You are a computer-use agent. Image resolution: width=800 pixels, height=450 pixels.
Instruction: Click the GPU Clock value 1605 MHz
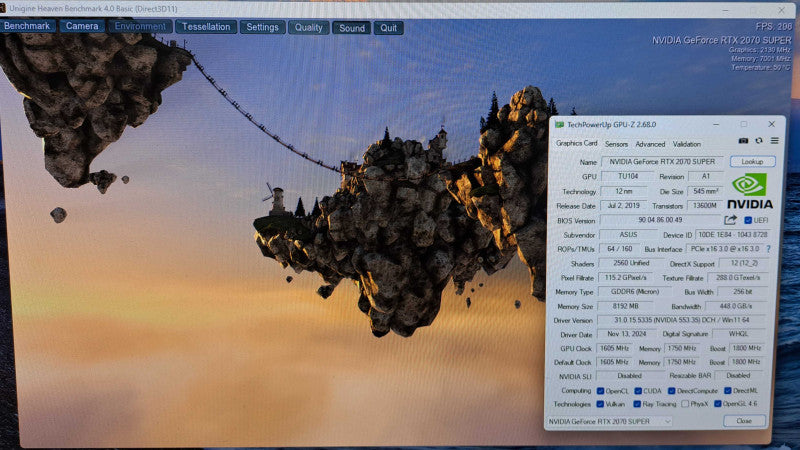coord(614,348)
